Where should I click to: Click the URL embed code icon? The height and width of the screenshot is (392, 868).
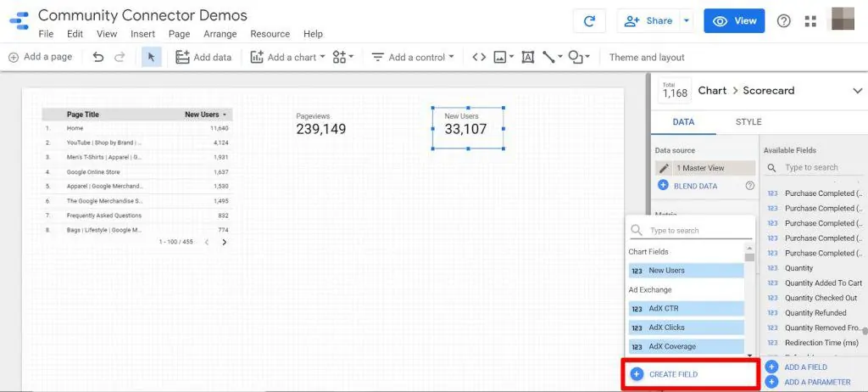tap(479, 57)
